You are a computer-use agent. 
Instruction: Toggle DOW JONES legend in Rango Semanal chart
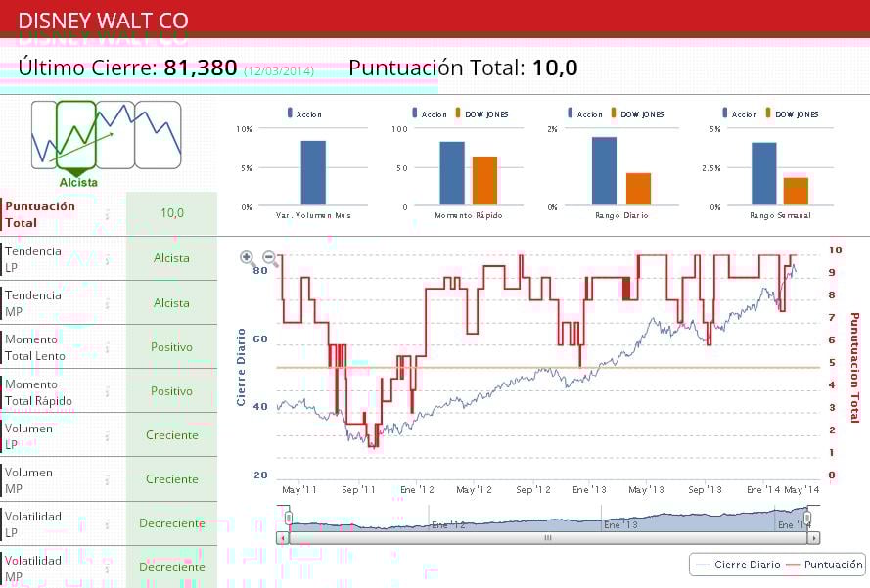(x=793, y=113)
